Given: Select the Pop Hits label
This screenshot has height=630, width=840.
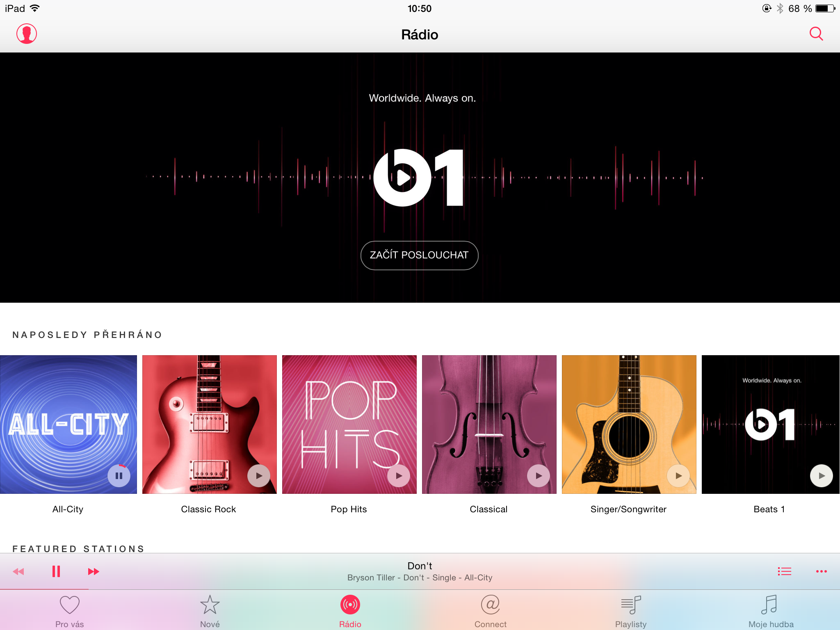Looking at the screenshot, I should (349, 509).
